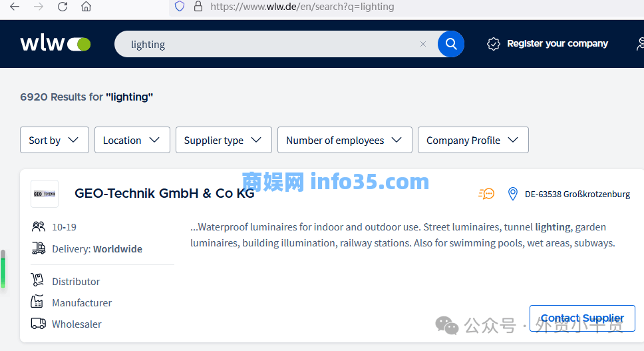Open the Supplier type filter
This screenshot has width=644, height=351.
(224, 140)
